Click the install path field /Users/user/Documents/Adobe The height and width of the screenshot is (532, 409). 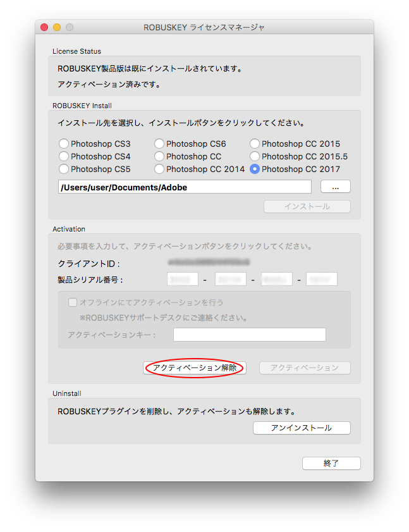[x=185, y=187]
